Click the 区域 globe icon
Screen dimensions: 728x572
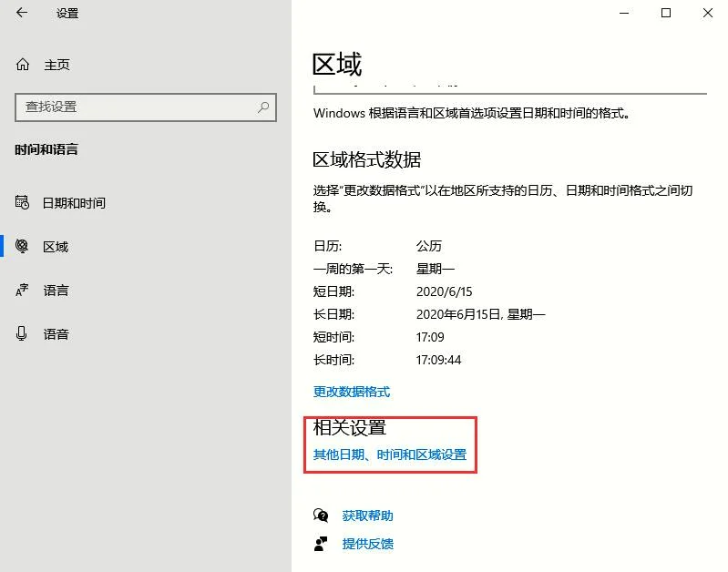pyautogui.click(x=22, y=246)
